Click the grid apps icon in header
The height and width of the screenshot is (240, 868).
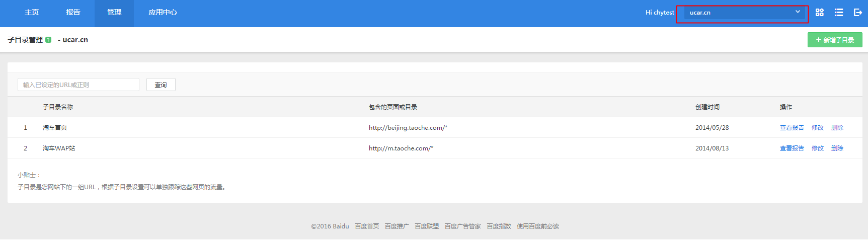point(819,13)
